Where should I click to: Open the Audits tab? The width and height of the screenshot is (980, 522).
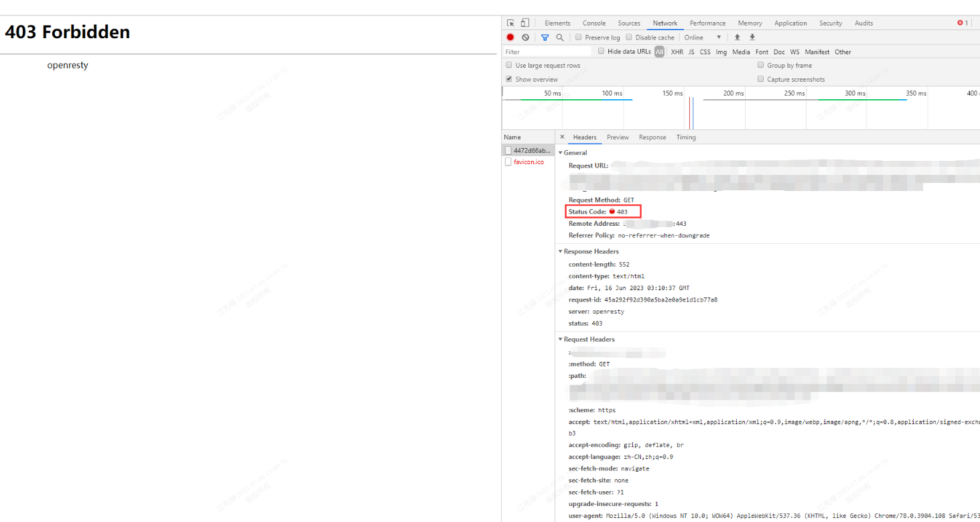point(863,23)
